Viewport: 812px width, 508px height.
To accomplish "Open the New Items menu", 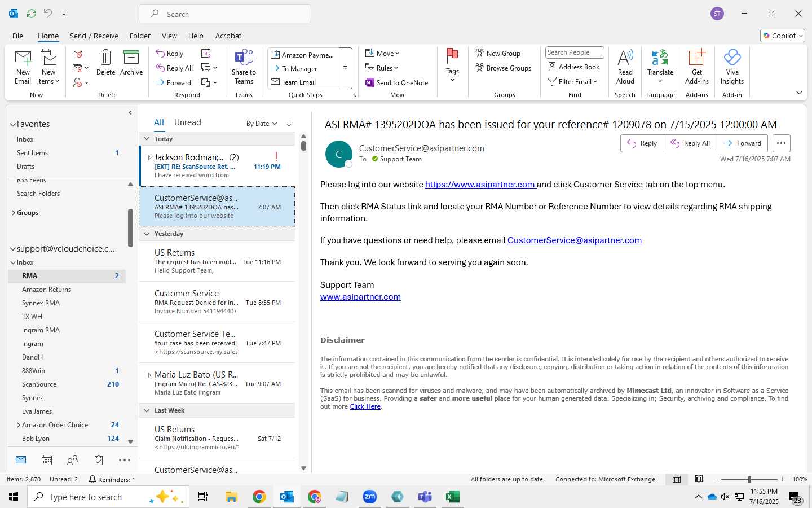I will [x=48, y=67].
